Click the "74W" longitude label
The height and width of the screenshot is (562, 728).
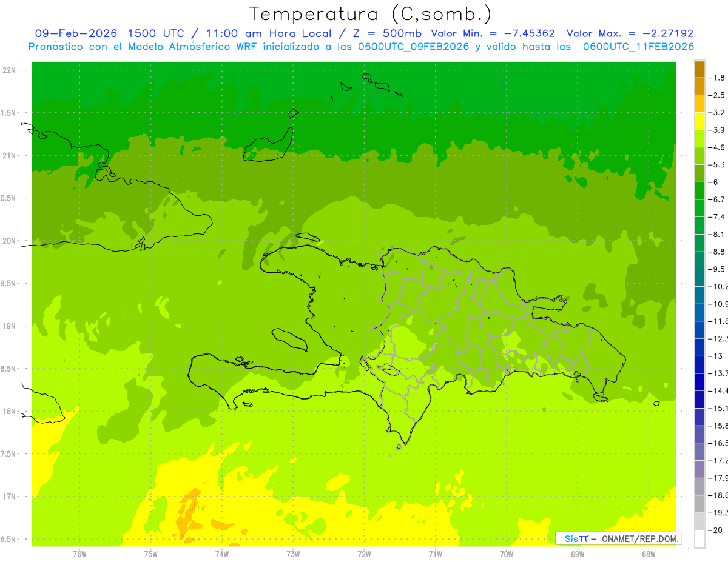pos(221,554)
